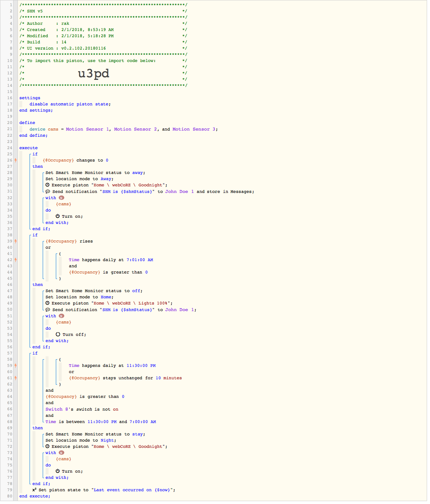Select the import code "u3pd"

(93, 74)
